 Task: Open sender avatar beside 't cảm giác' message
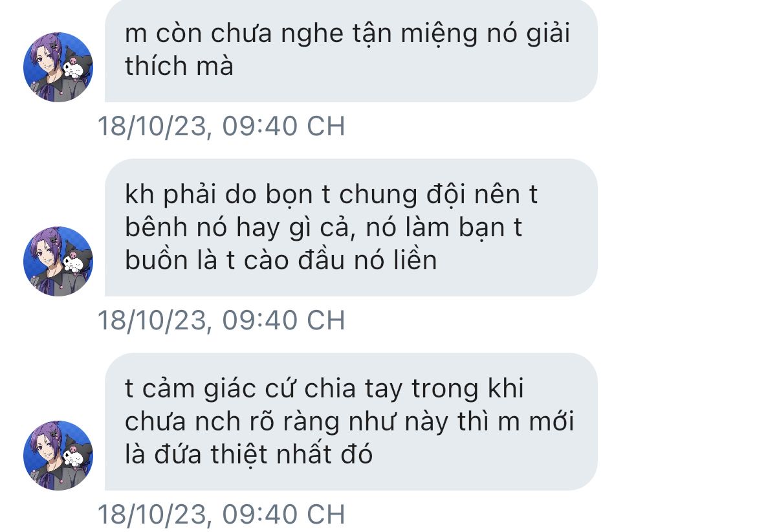58,455
